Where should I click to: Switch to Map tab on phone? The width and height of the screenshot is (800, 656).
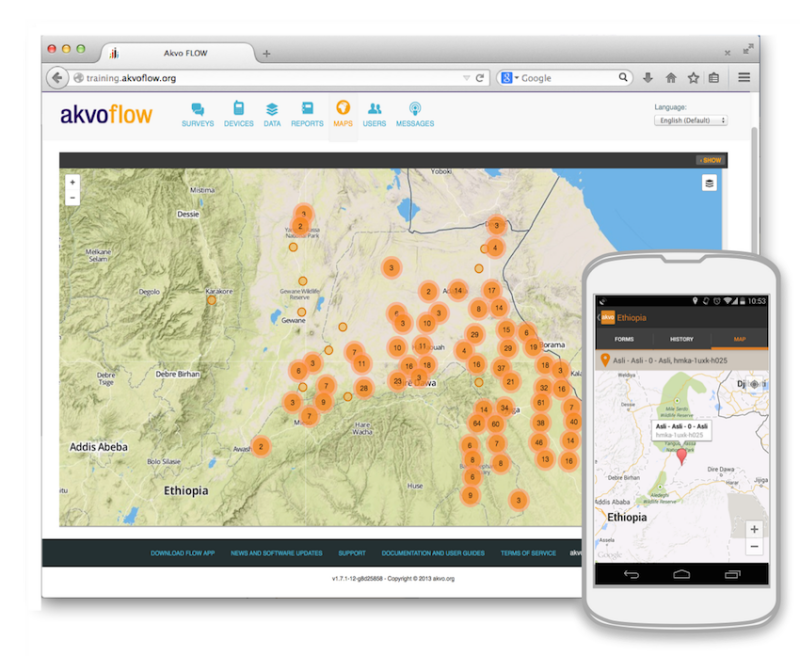pyautogui.click(x=739, y=339)
